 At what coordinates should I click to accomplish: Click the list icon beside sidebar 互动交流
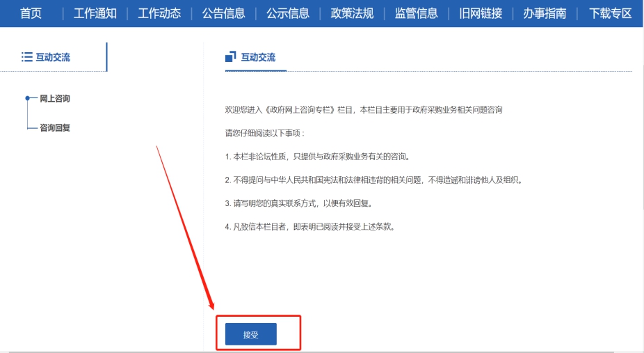click(27, 57)
